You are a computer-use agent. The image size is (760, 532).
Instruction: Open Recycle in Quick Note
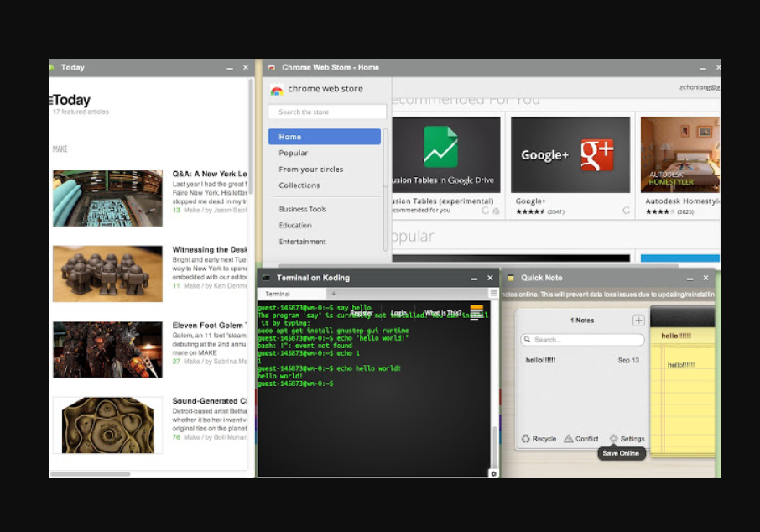coord(539,439)
